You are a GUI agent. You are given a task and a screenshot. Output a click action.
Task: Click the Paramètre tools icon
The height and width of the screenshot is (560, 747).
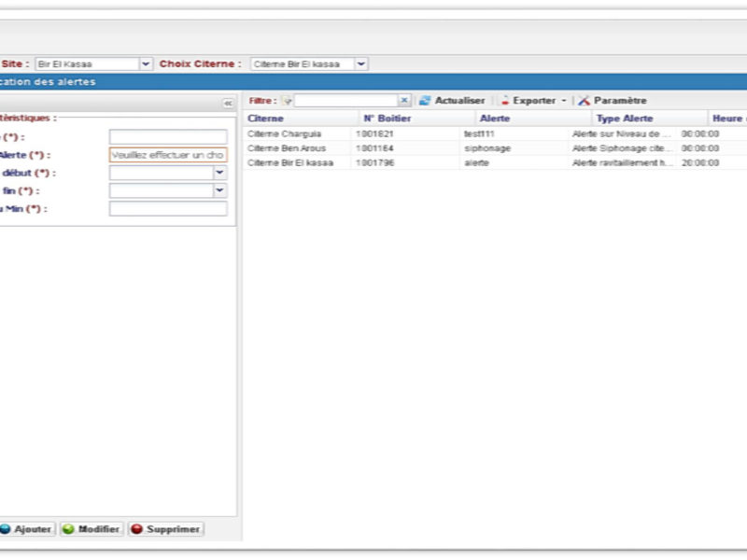[584, 101]
